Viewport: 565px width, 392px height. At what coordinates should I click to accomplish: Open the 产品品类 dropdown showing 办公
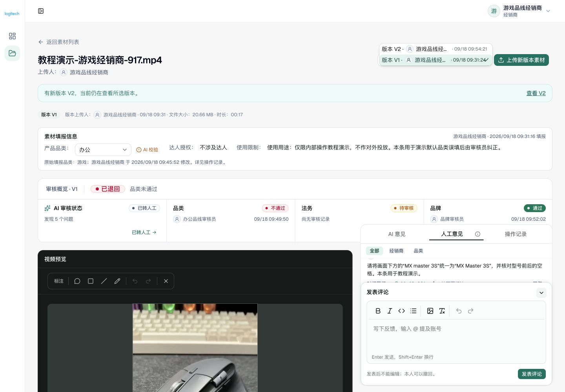[103, 150]
